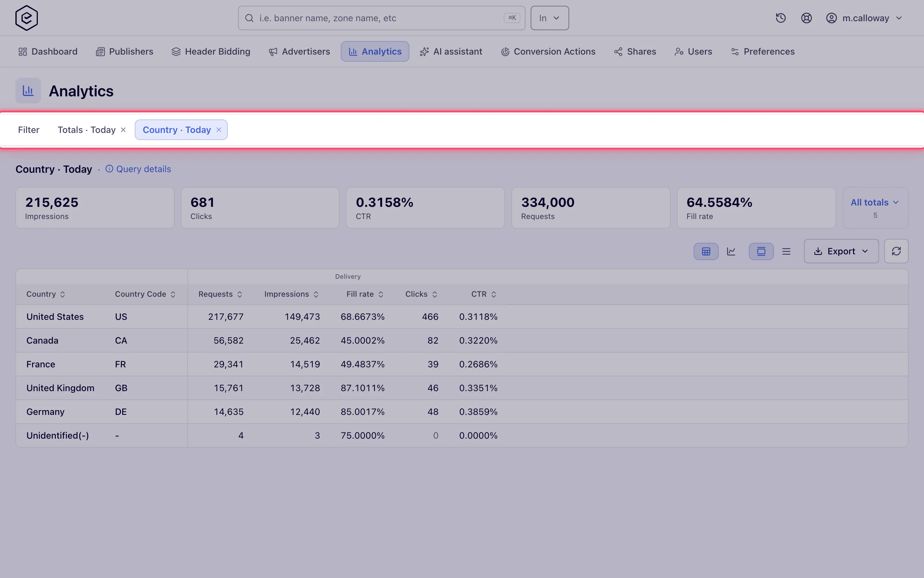924x578 pixels.
Task: Click the Impressions total card
Action: click(x=95, y=207)
